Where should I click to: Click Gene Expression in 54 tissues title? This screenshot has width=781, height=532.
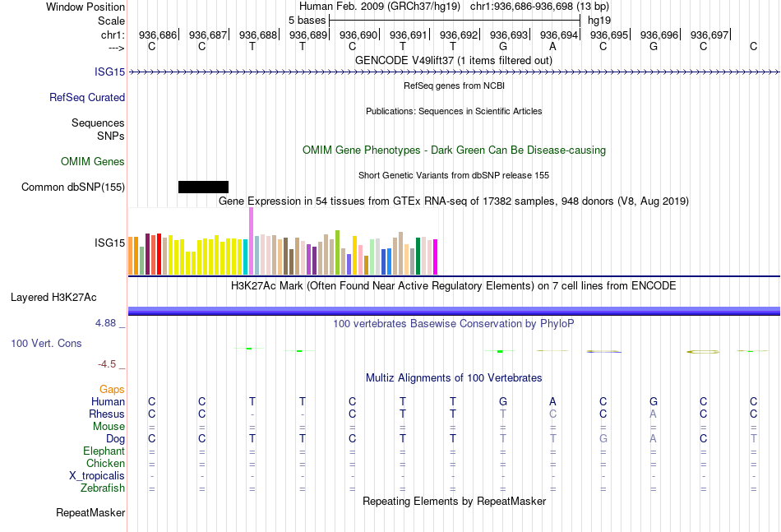(454, 201)
